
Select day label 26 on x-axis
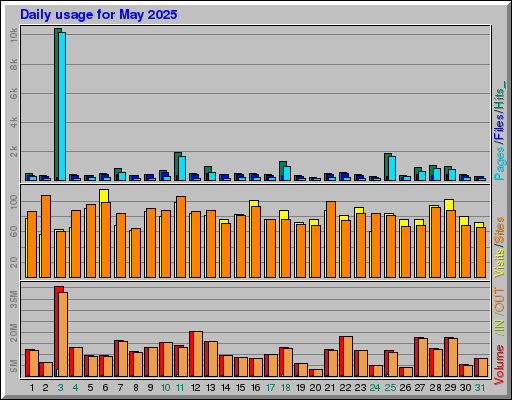405,388
